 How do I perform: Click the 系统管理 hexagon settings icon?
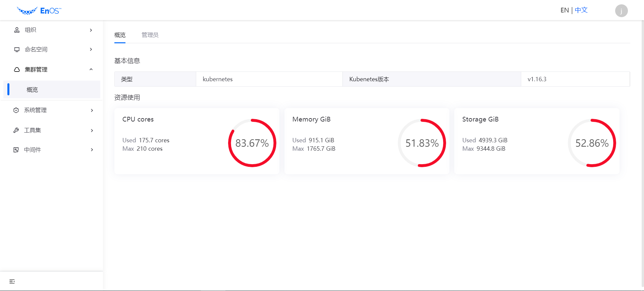[16, 110]
